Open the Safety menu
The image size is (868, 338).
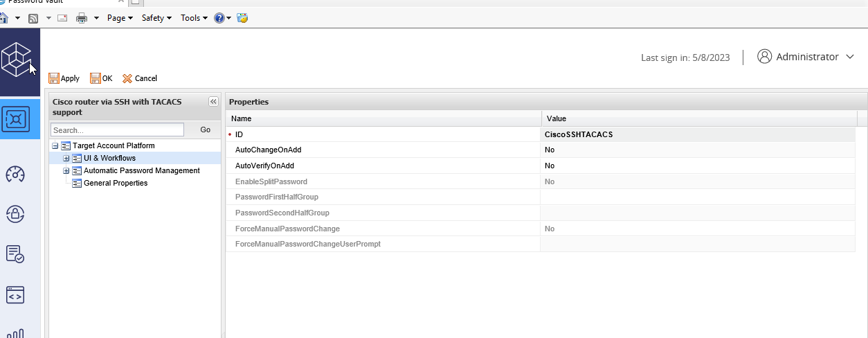(157, 18)
